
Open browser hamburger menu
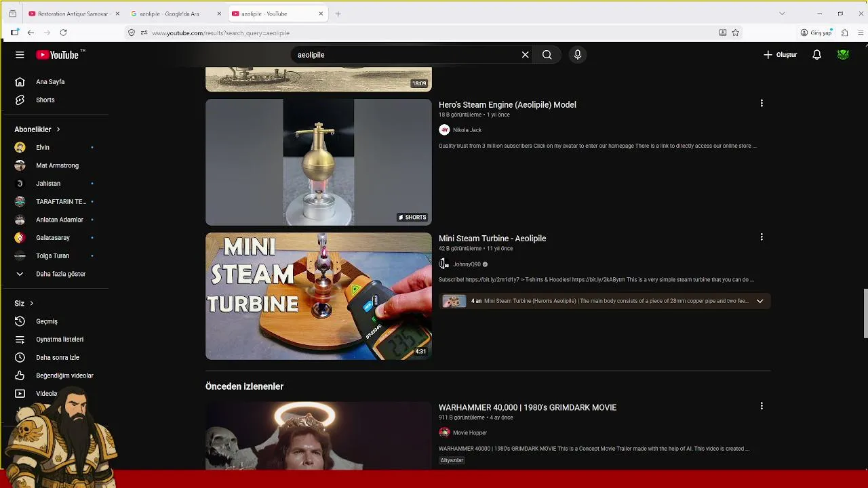(x=861, y=33)
